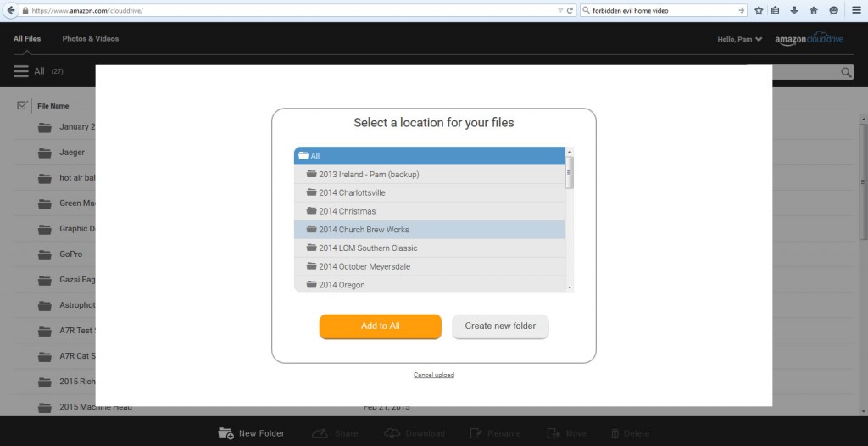Click the reload page icon
The width and height of the screenshot is (868, 446).
(570, 10)
